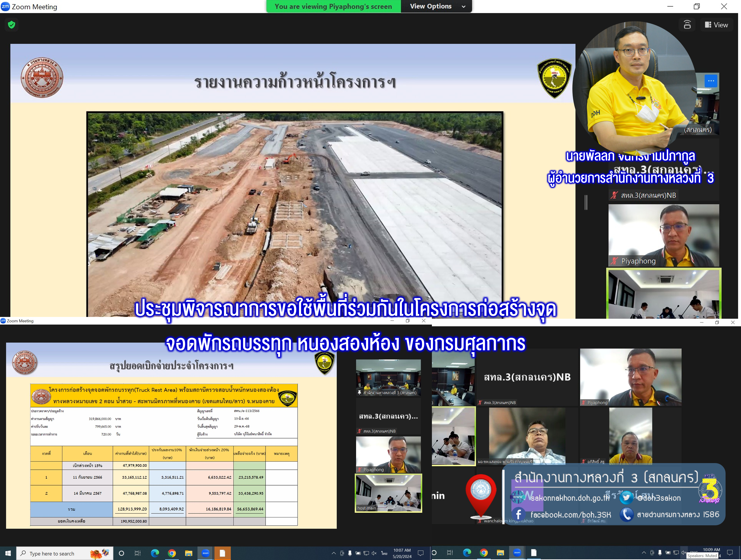Switch the ไทย input language indicator
This screenshot has height=560, width=741.
pyautogui.click(x=384, y=553)
